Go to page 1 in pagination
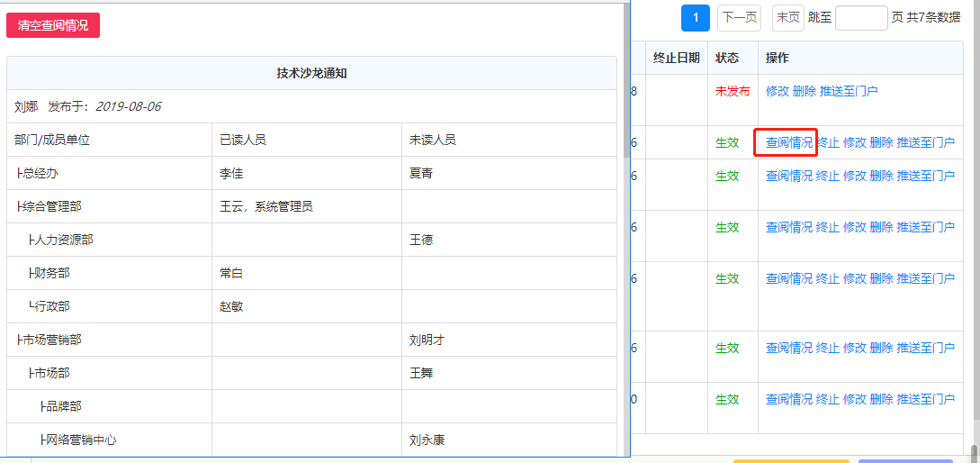This screenshot has width=980, height=463. (x=696, y=18)
